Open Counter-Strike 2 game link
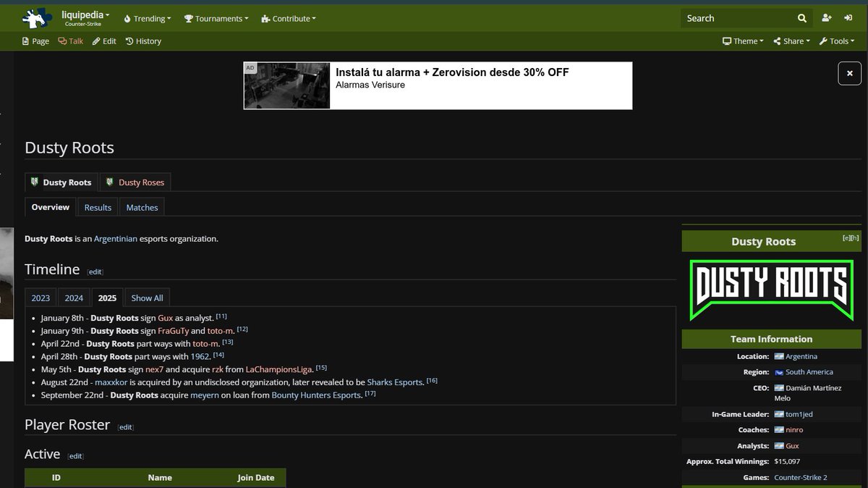868x488 pixels. click(801, 478)
